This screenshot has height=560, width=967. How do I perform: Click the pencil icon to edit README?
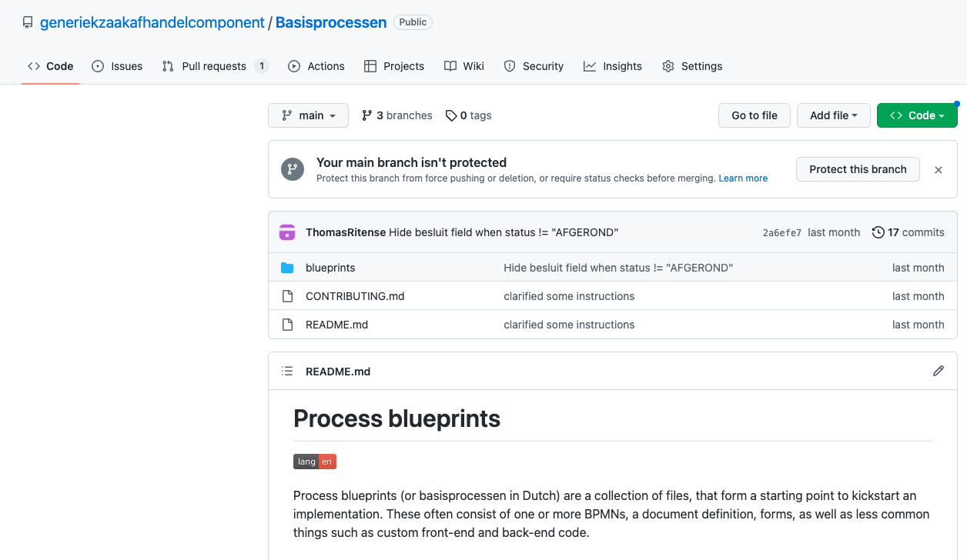[938, 371]
